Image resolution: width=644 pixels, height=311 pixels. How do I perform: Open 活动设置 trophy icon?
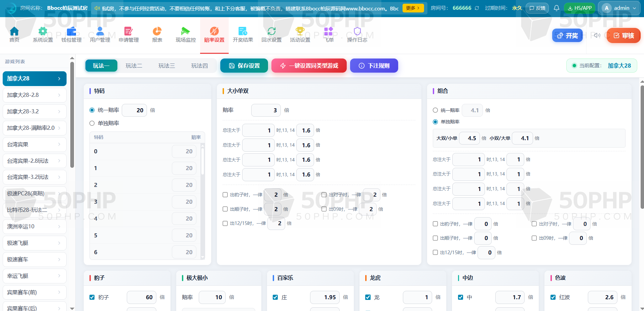tap(300, 31)
